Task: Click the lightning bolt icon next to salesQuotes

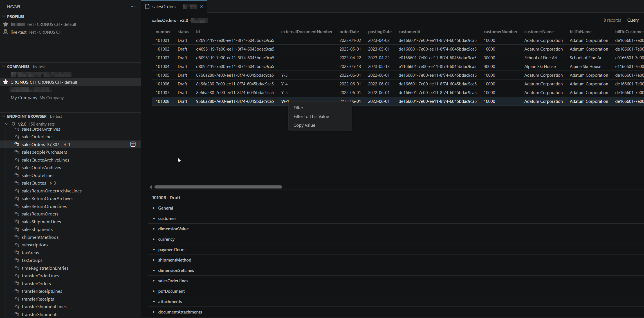Action: [x=51, y=183]
